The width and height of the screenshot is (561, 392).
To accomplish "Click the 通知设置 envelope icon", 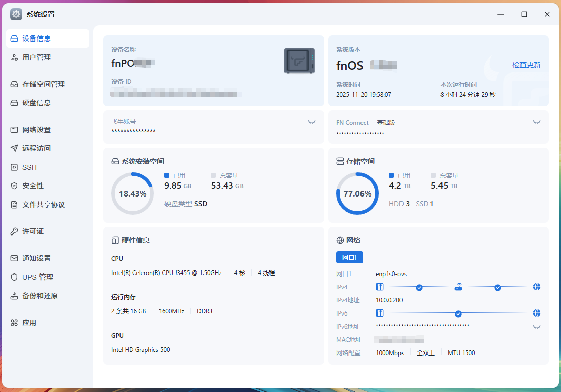I will (14, 258).
